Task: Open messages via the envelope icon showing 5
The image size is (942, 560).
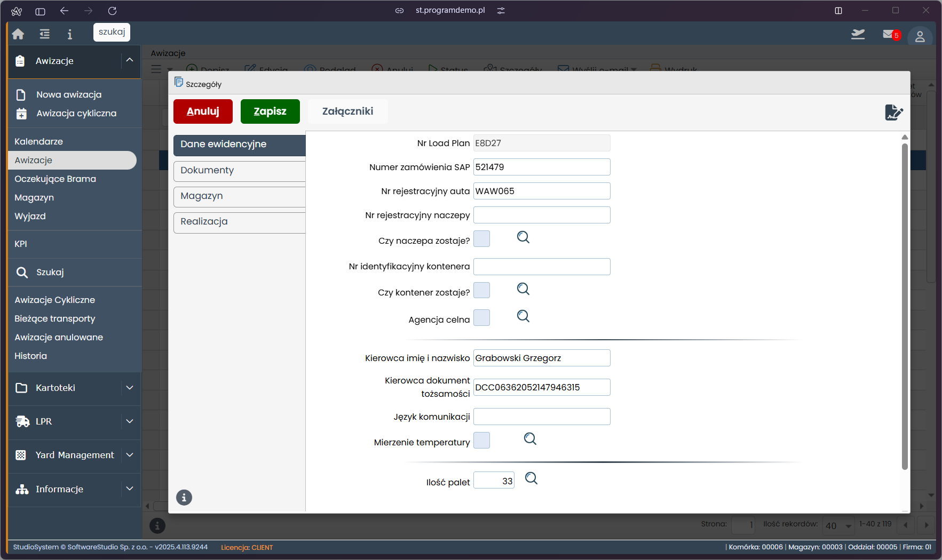Action: click(889, 34)
